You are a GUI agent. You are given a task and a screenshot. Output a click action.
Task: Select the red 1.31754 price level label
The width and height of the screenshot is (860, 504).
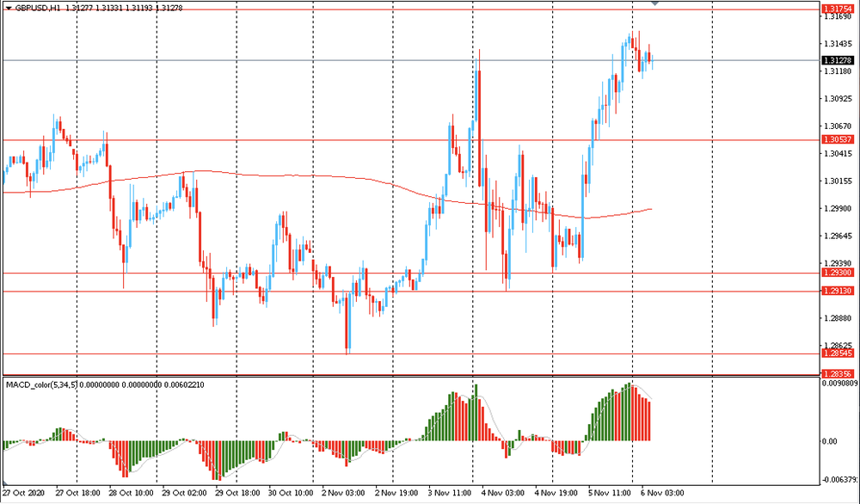[838, 9]
